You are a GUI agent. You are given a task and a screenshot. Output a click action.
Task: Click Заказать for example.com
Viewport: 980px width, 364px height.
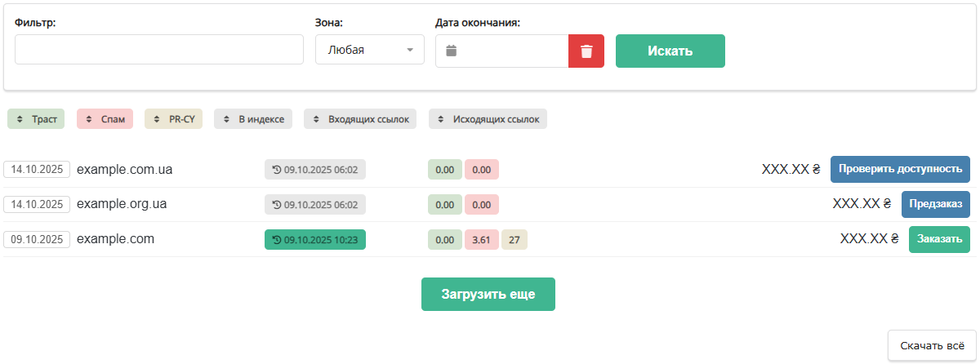(x=939, y=240)
